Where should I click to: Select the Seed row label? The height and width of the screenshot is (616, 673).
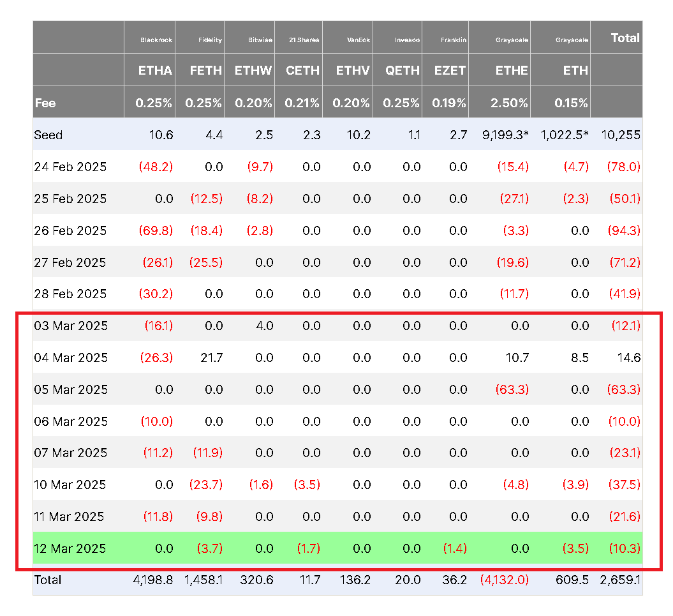[x=48, y=135]
